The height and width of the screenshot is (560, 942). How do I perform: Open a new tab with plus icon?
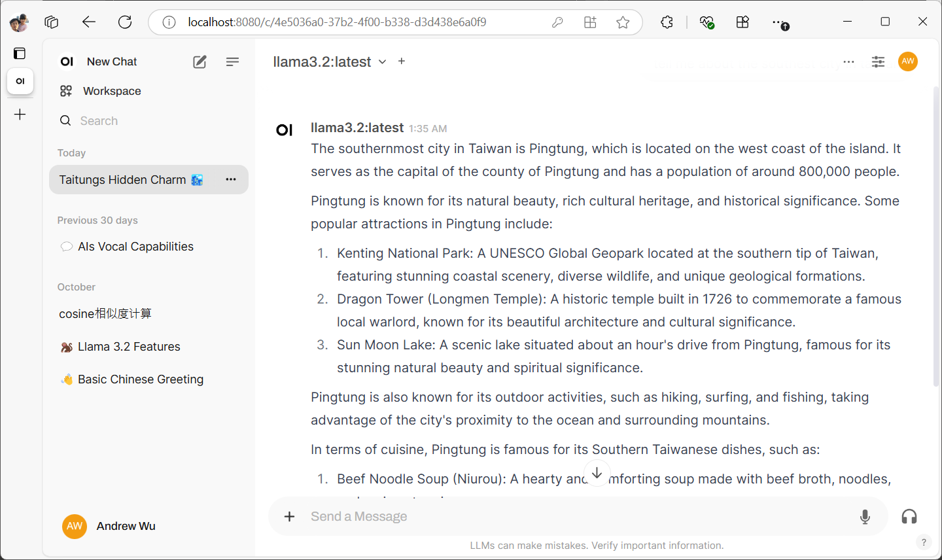tap(20, 114)
